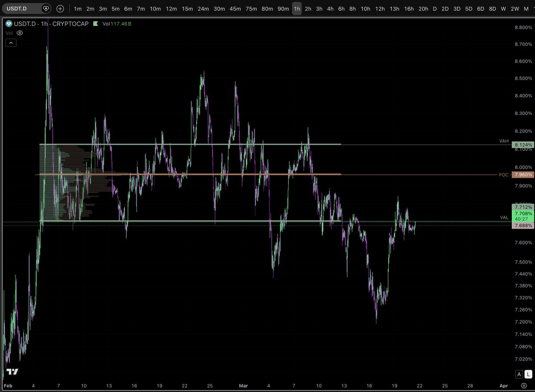535x392 pixels.
Task: Set timeframe to 12h
Action: pyautogui.click(x=380, y=9)
